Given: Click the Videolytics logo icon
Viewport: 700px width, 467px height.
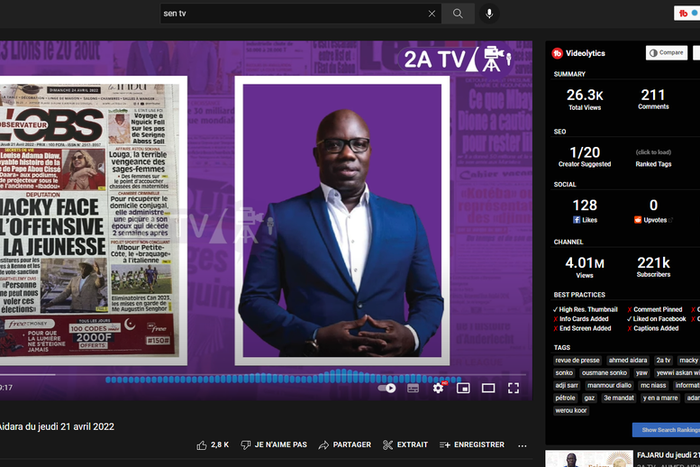Looking at the screenshot, I should coord(557,53).
